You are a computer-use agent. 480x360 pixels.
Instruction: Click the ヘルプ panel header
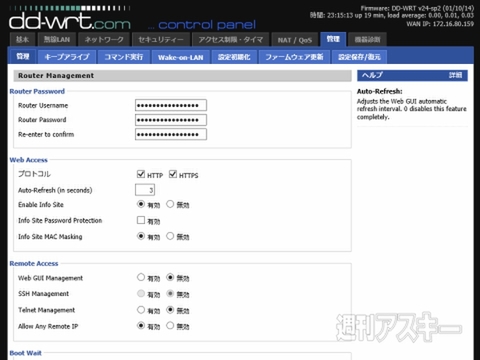412,75
